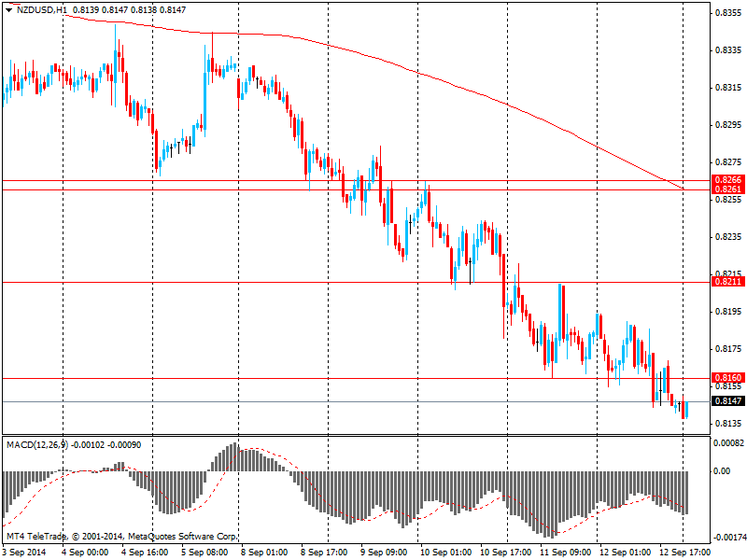The image size is (747, 560).
Task: Select the red 0.8160 price level tag
Action: tap(727, 377)
